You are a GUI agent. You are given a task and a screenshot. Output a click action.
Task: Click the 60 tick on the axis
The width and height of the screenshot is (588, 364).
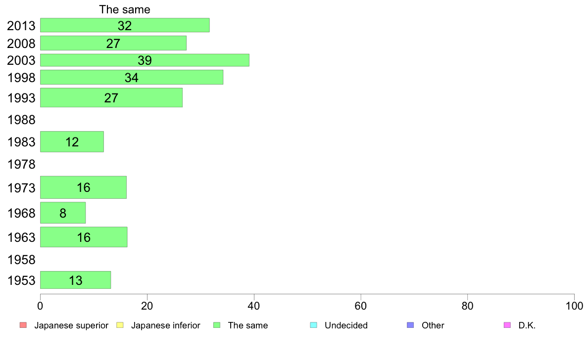[x=360, y=306]
